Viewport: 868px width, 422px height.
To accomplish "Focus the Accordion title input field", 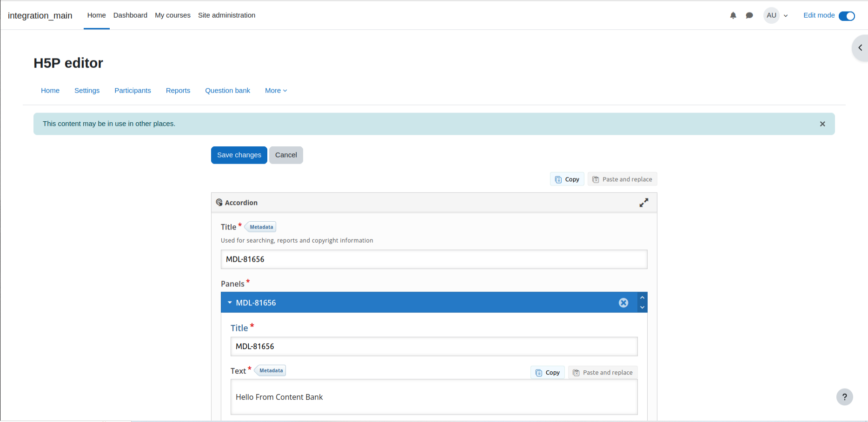I will click(x=434, y=259).
